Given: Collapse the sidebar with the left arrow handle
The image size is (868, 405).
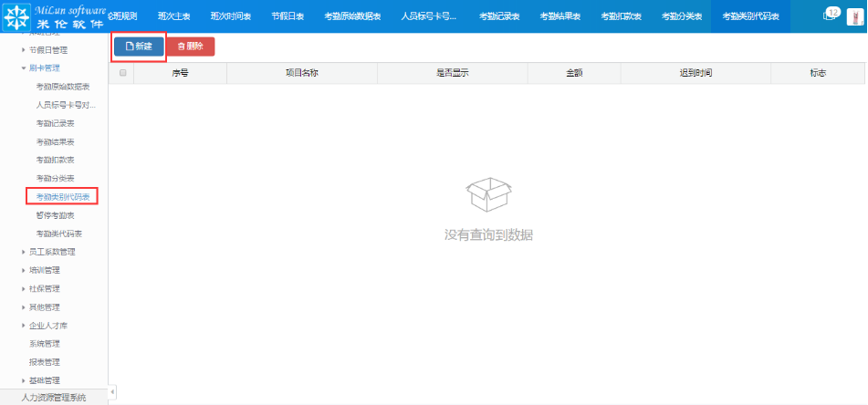Looking at the screenshot, I should [112, 392].
